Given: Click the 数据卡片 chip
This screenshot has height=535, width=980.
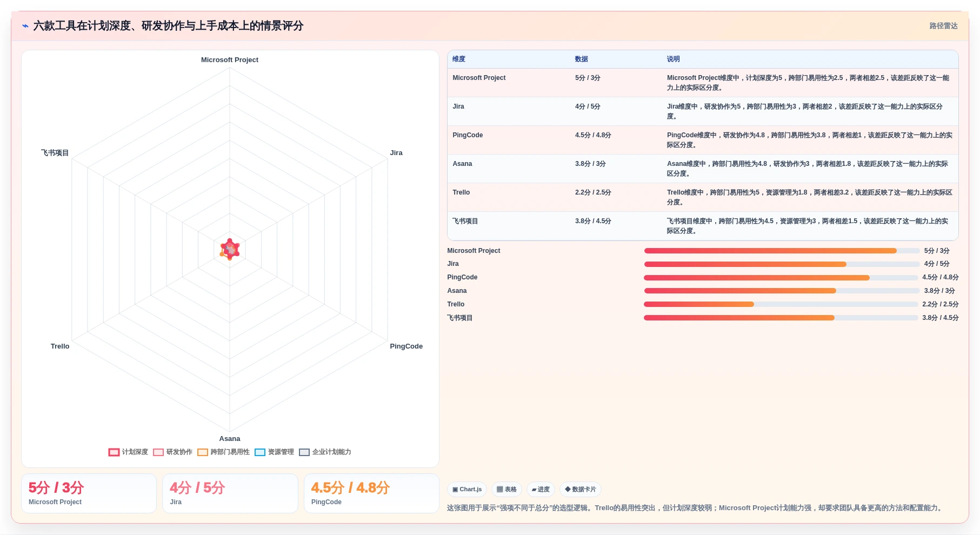Looking at the screenshot, I should click(x=581, y=490).
